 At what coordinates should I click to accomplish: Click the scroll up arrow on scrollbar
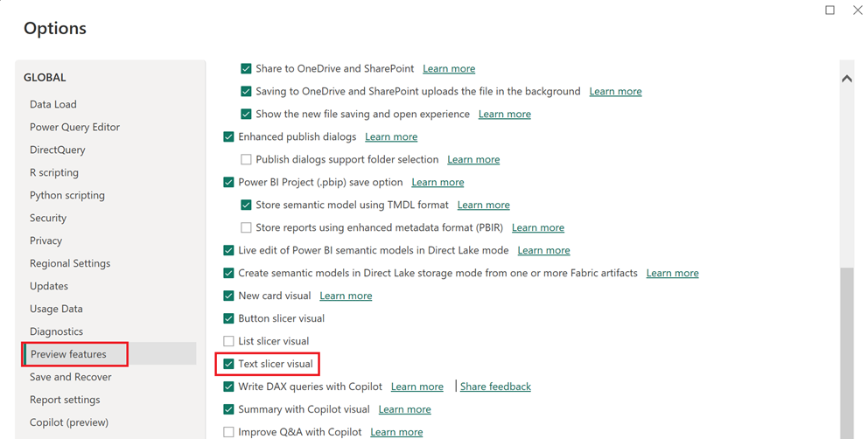pyautogui.click(x=846, y=79)
